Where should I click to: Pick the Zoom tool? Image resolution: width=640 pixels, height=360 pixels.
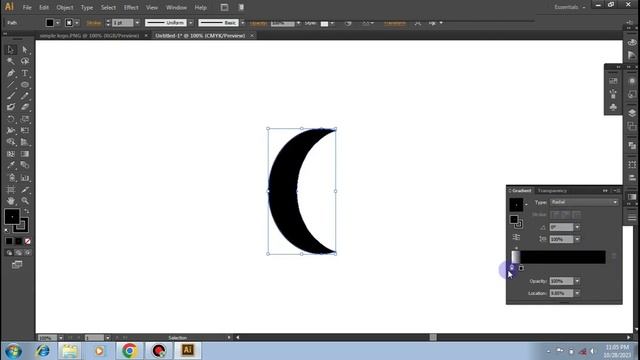25,201
